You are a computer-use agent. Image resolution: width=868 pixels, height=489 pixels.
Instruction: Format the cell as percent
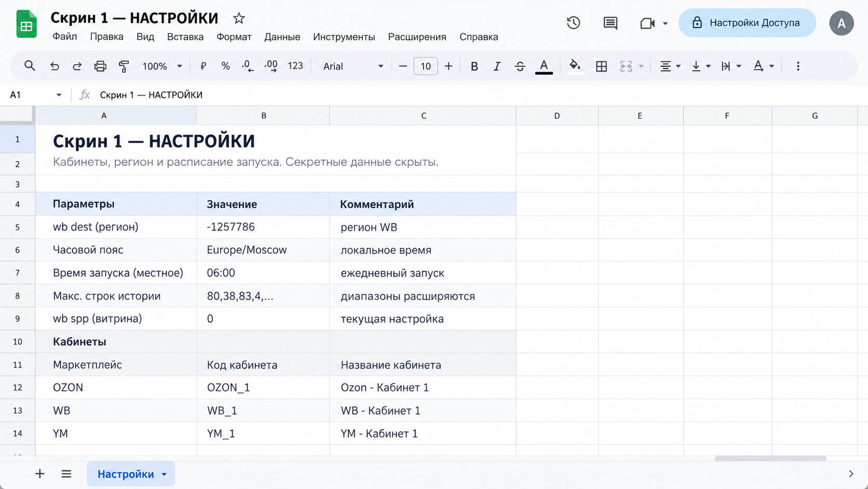225,66
